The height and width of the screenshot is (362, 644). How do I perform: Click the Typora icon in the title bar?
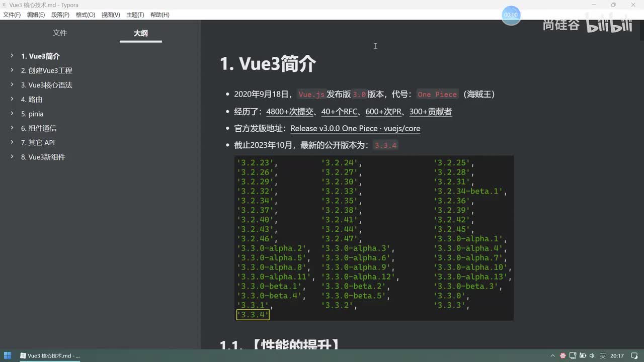5,5
